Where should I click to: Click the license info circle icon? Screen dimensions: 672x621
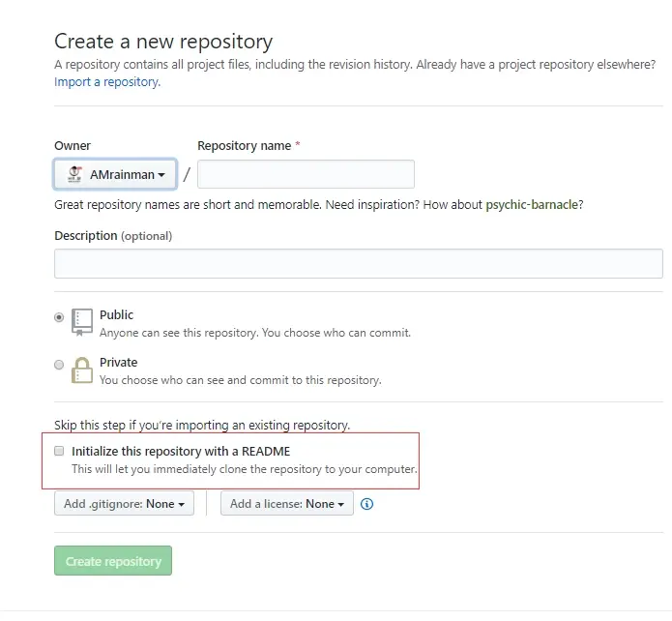pyautogui.click(x=366, y=504)
